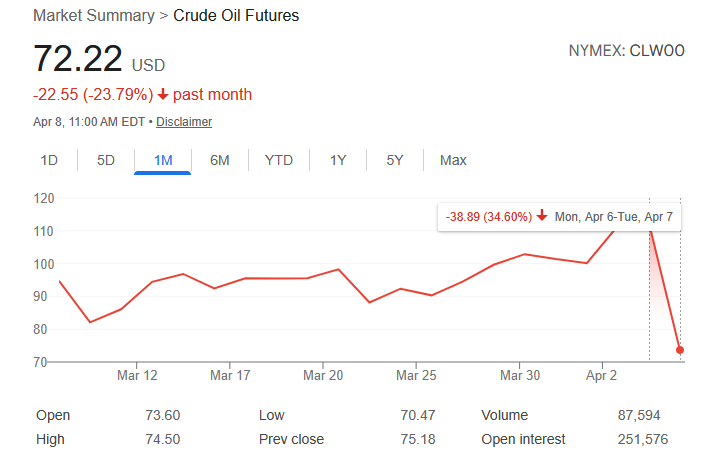Click the Open interest value 251,576
Screen dimensions: 710x462
(642, 439)
